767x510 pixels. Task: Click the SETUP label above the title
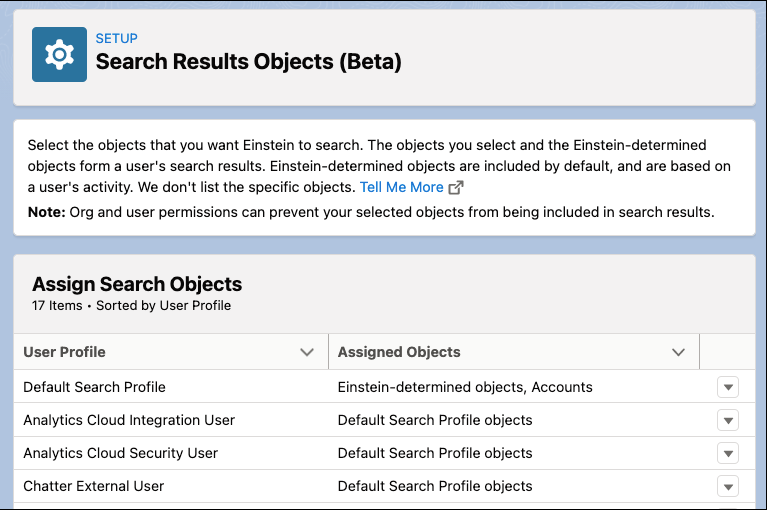pyautogui.click(x=116, y=39)
